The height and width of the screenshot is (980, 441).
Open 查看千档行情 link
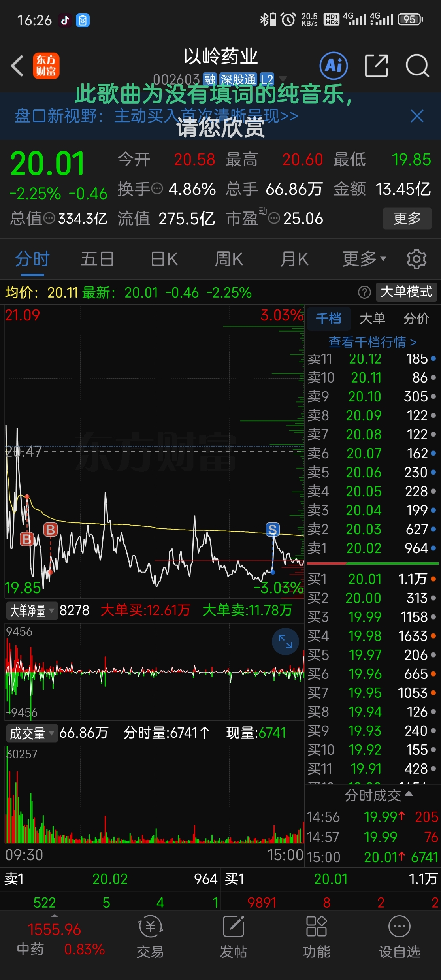pos(373,342)
